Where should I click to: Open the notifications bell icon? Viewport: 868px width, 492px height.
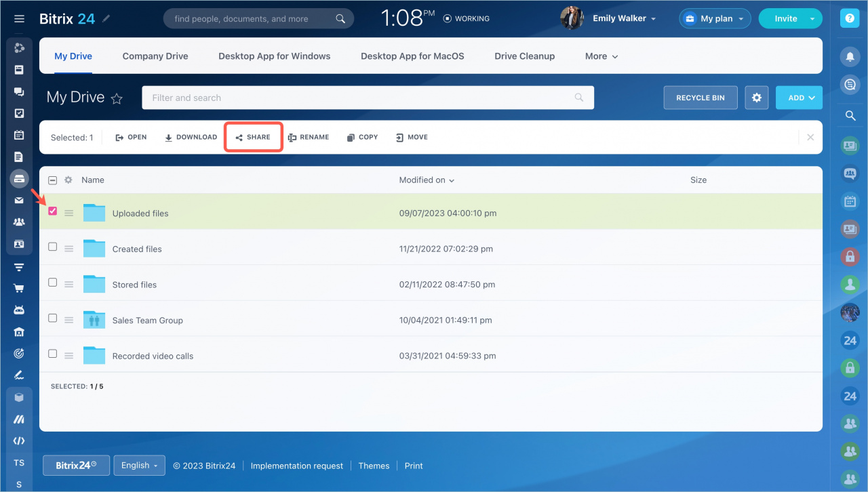(850, 56)
